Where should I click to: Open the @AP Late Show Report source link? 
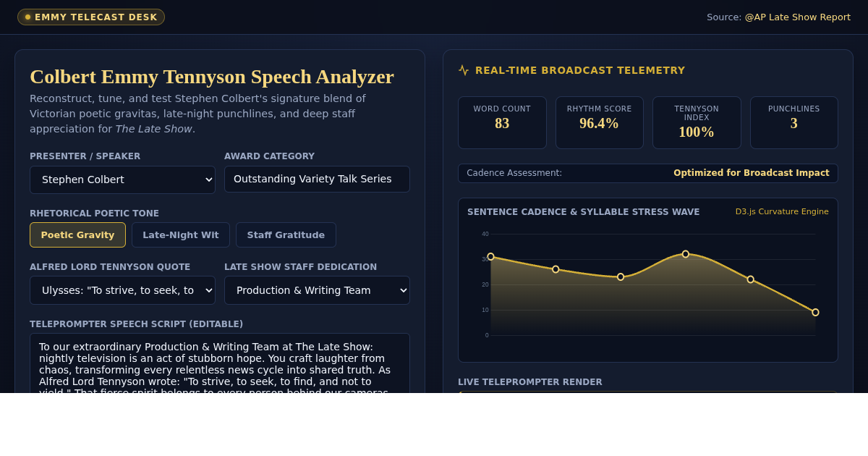click(x=798, y=17)
